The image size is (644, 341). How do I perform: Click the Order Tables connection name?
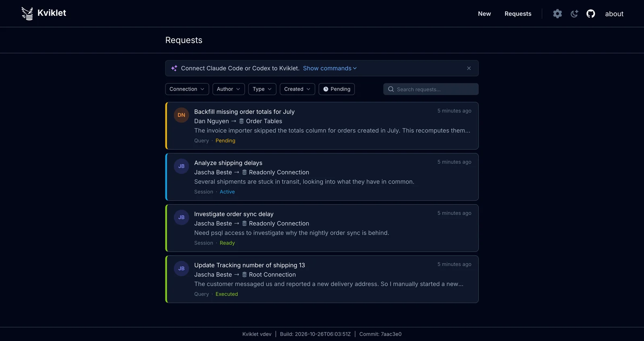[x=264, y=121]
